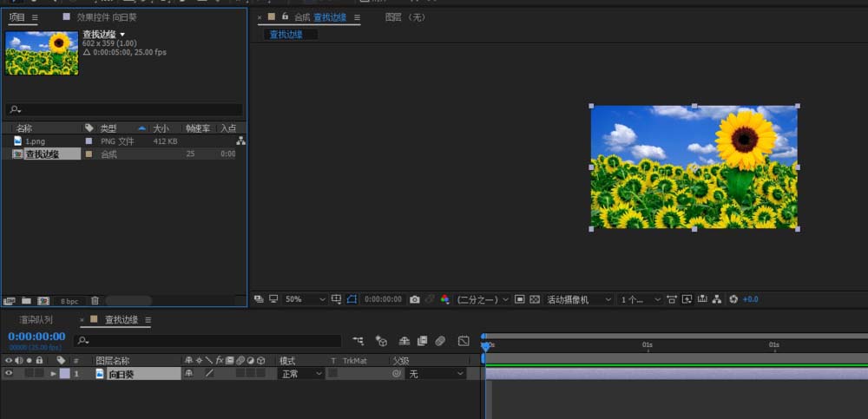
Task: Click the reset exposure icon
Action: pyautogui.click(x=733, y=299)
